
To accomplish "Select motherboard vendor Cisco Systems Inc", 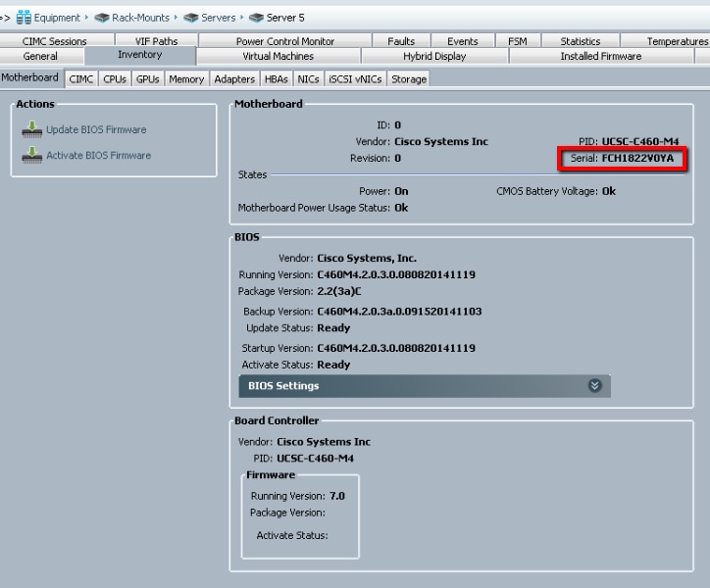I will (441, 141).
